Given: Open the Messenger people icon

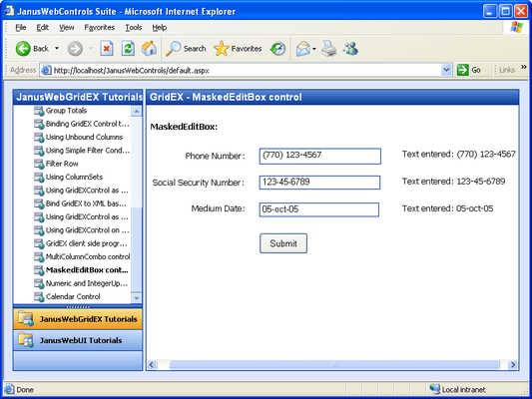Looking at the screenshot, I should click(x=350, y=49).
